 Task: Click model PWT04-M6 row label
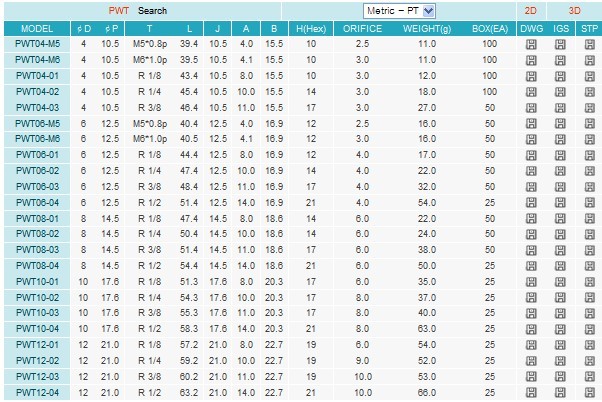tap(38, 61)
